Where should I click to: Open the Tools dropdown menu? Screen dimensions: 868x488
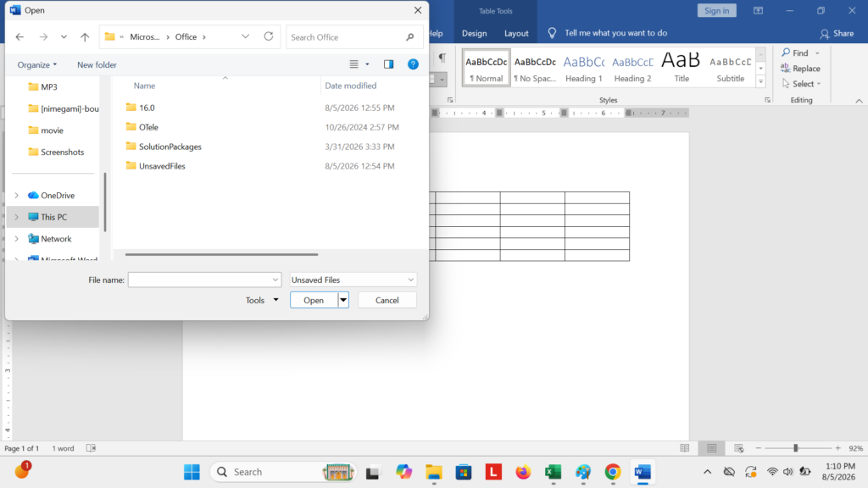(262, 300)
